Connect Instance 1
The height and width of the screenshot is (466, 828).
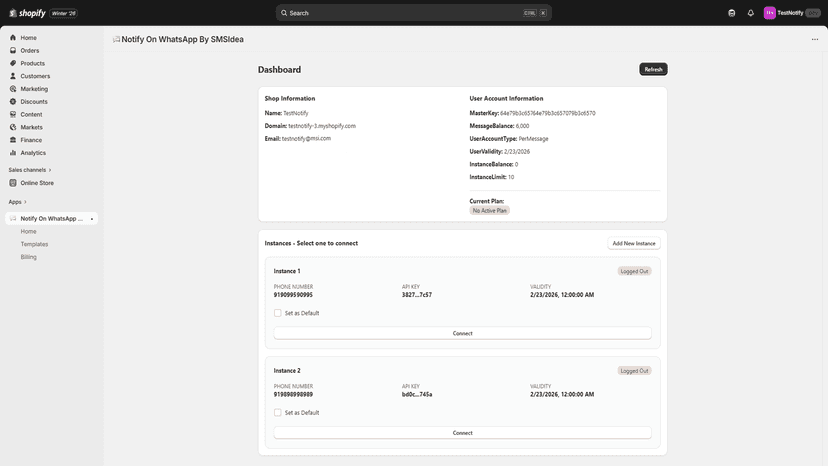click(463, 333)
